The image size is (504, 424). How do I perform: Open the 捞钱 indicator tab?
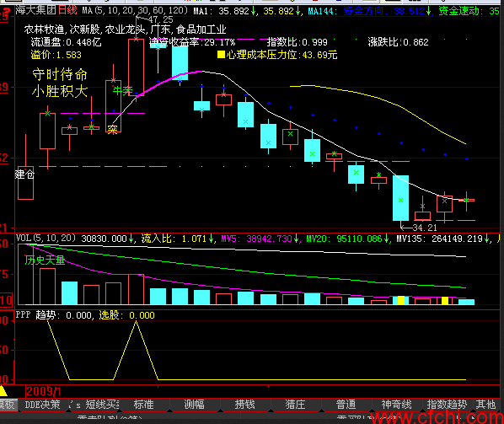[x=245, y=405]
